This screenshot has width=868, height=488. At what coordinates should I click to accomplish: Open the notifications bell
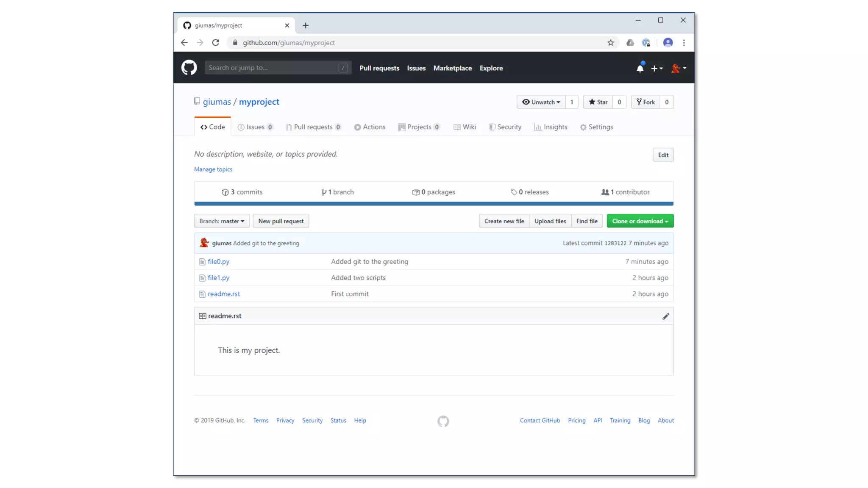[x=640, y=68]
